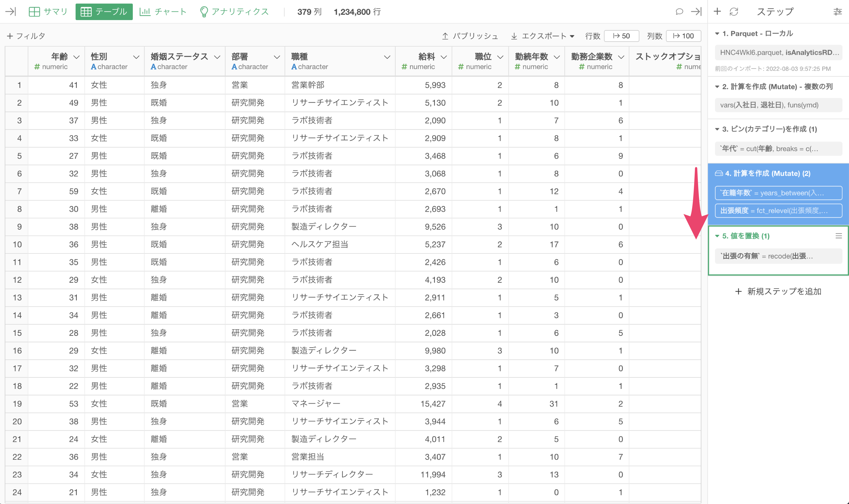Refresh steps with the reload icon
This screenshot has width=849, height=504.
click(x=734, y=12)
